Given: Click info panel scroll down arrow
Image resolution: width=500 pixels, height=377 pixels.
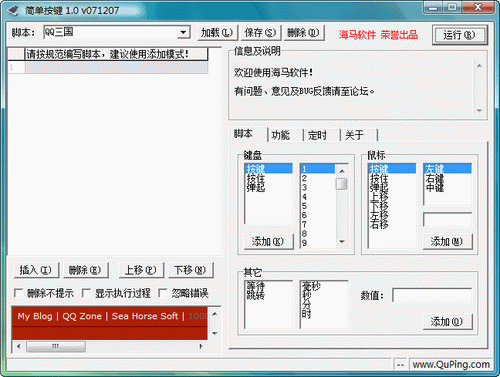Looking at the screenshot, I should click(x=479, y=110).
